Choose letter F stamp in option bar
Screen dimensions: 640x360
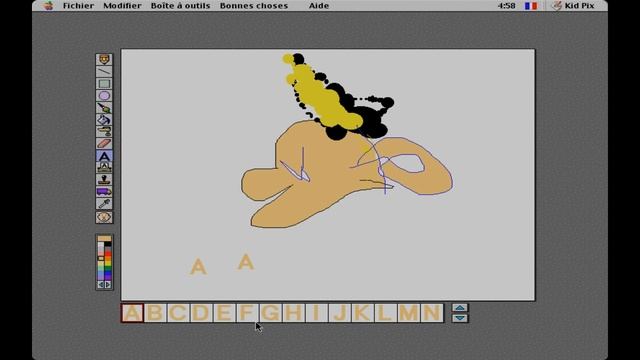pyautogui.click(x=247, y=313)
